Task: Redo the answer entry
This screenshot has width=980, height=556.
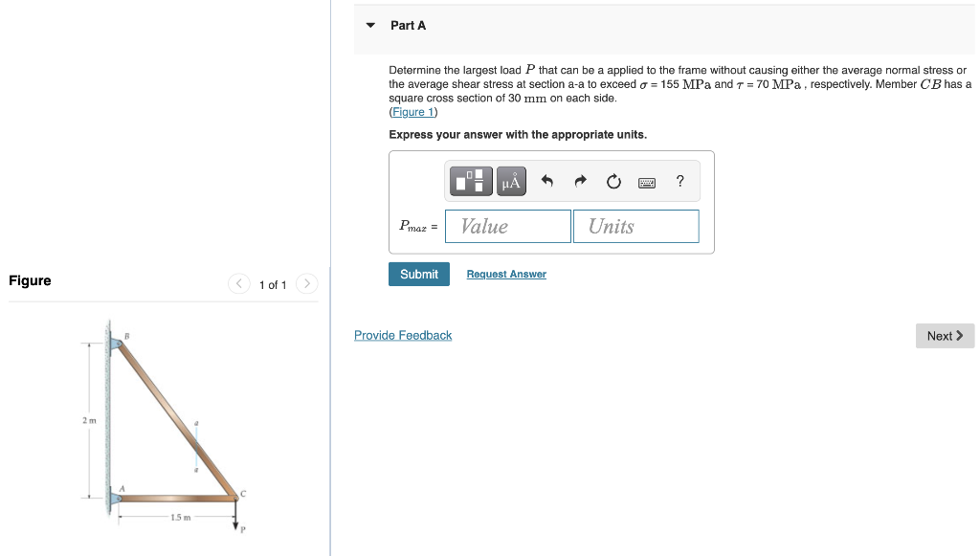Action: tap(579, 181)
